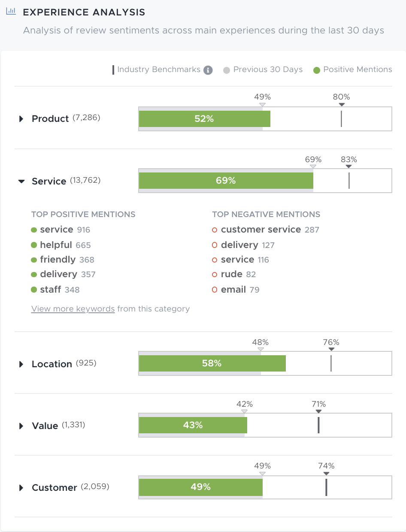The image size is (406, 532).
Task: Click the Product 80% benchmark marker triangle
Action: point(342,105)
